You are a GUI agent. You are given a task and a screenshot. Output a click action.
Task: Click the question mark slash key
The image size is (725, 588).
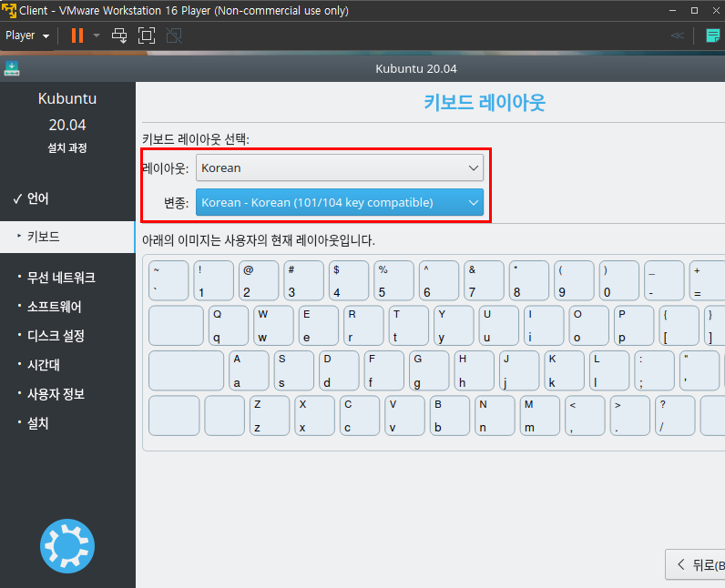pos(675,415)
